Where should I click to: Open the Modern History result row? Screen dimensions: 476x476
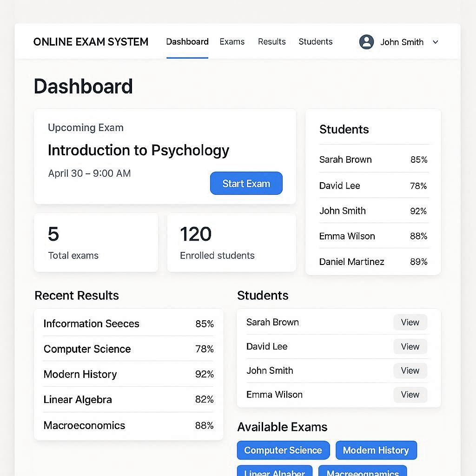click(x=128, y=374)
